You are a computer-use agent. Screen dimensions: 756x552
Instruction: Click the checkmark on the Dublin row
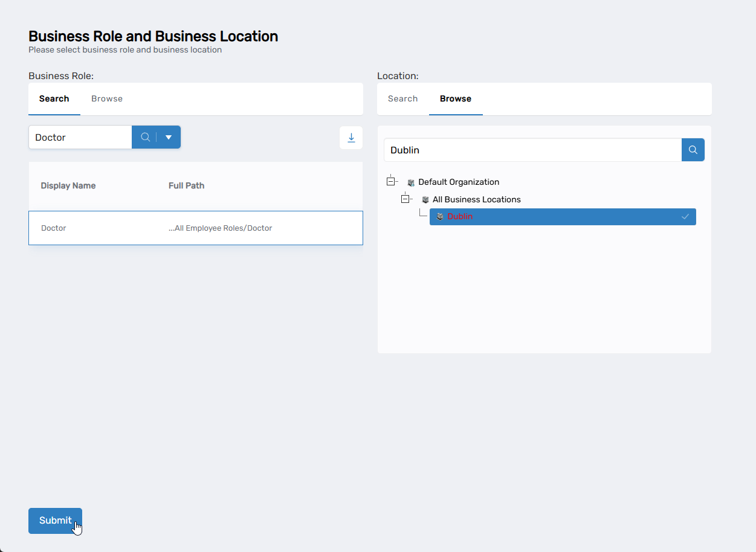tap(685, 217)
